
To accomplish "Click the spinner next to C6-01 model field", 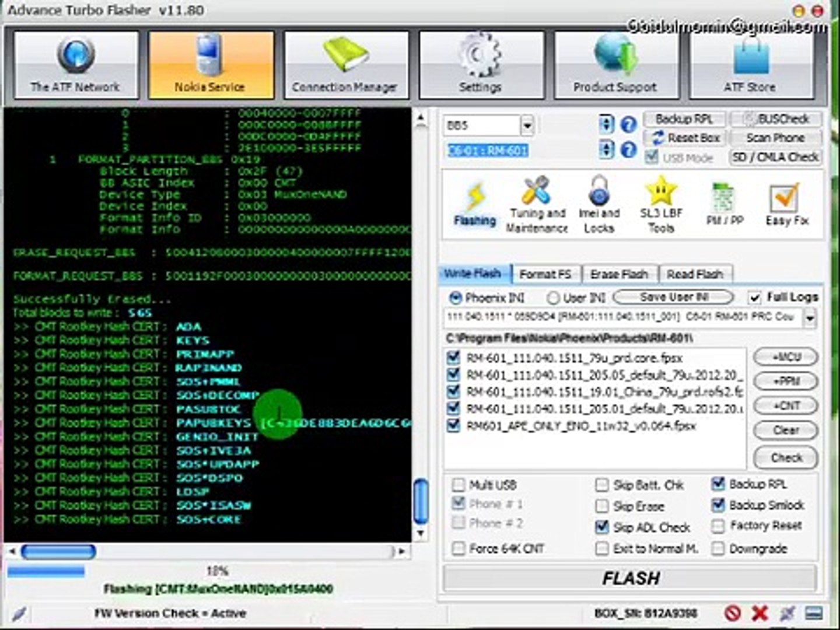I will pyautogui.click(x=607, y=150).
